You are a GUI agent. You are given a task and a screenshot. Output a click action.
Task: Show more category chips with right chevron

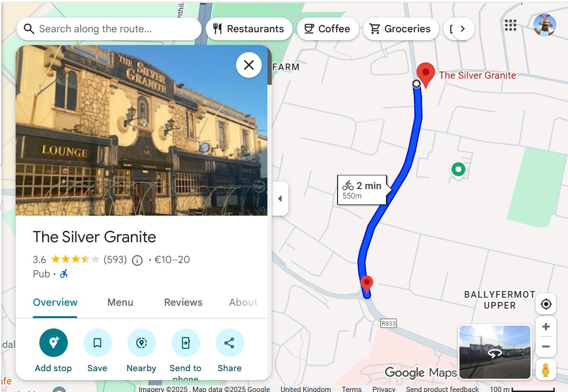pyautogui.click(x=463, y=29)
